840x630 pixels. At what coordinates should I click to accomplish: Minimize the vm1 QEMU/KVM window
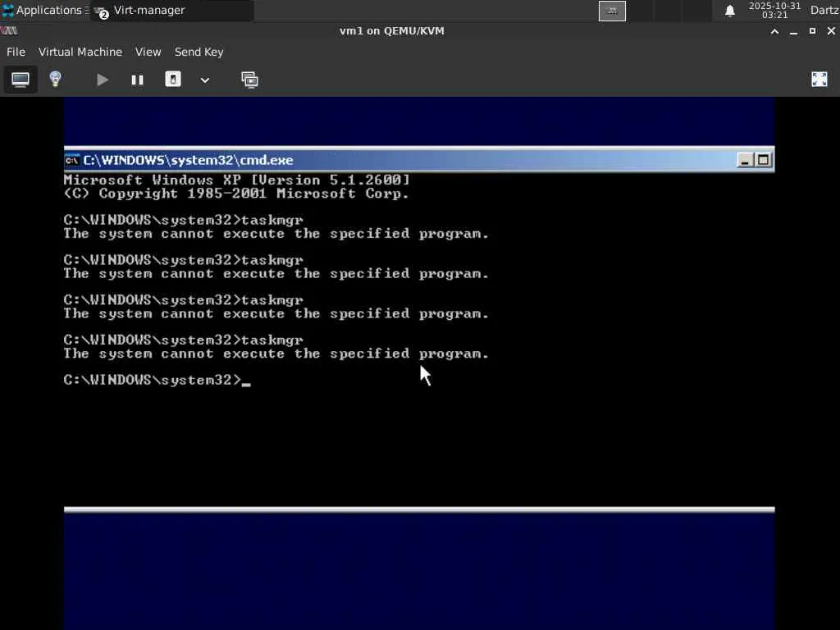click(x=793, y=31)
